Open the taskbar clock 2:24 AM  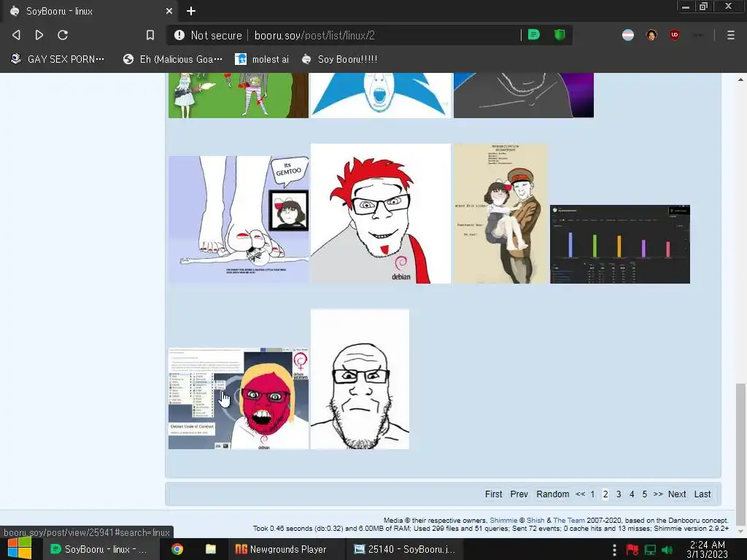tap(707, 549)
